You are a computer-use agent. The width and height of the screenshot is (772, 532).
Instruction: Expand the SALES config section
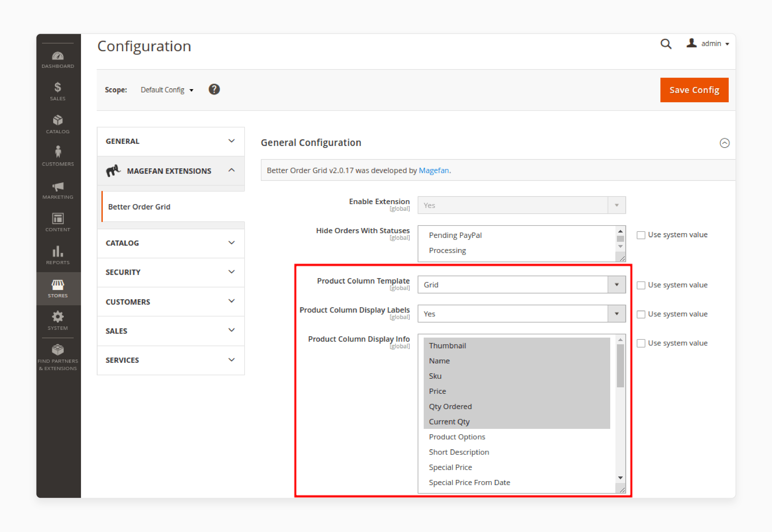(170, 331)
